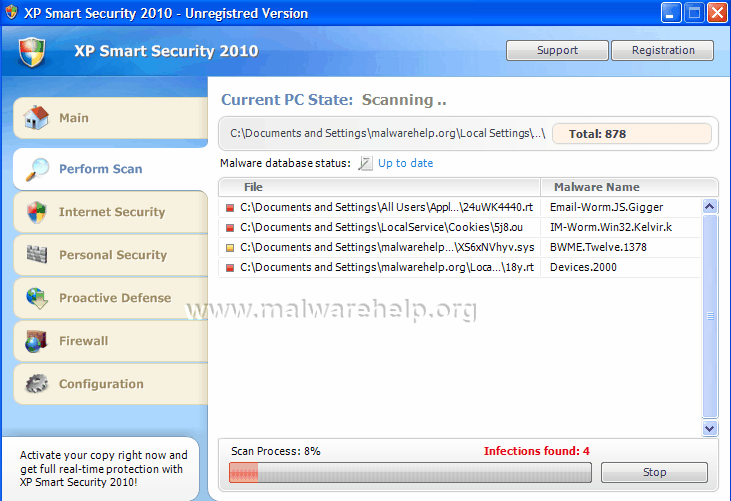Viewport: 731px width, 501px height.
Task: Click file path ending 18y.rt
Action: 387,268
